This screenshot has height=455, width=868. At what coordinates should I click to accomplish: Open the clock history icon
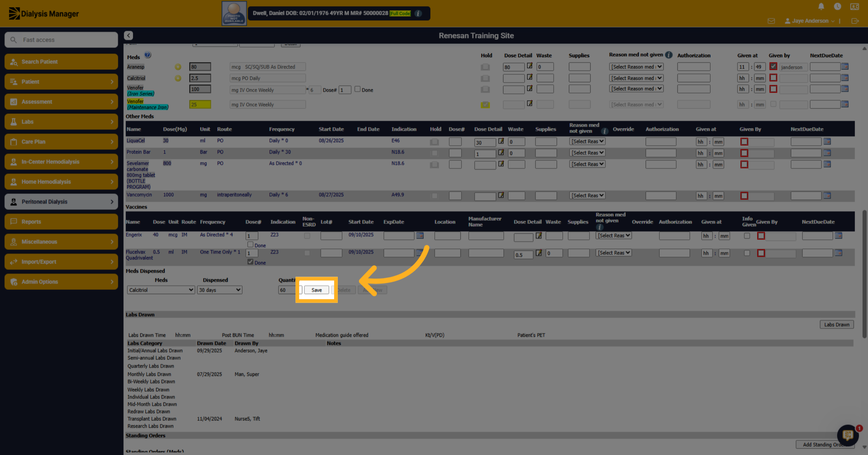point(837,7)
